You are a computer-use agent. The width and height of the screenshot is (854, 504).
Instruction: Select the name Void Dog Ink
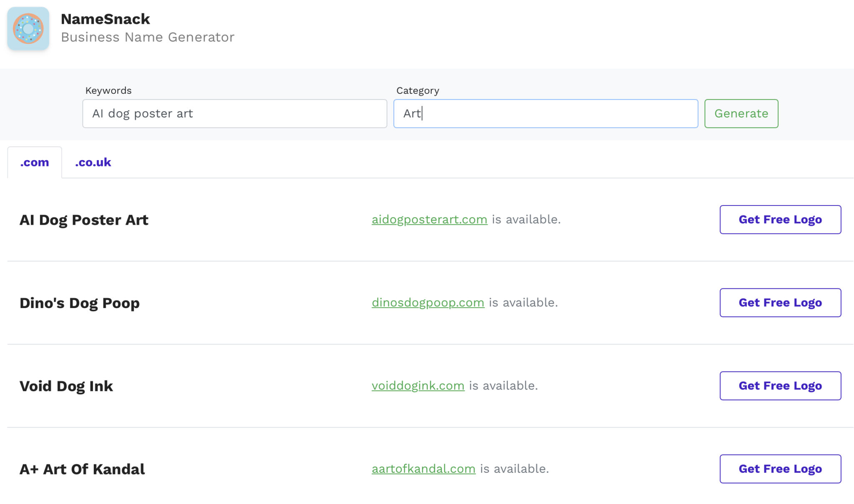coord(66,386)
